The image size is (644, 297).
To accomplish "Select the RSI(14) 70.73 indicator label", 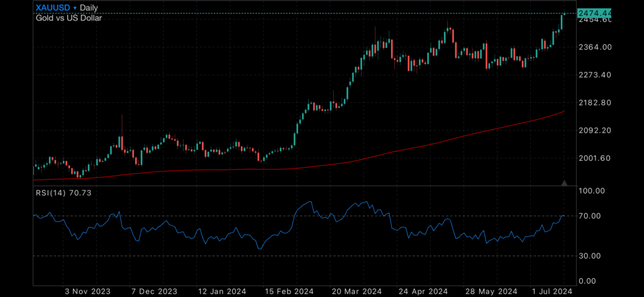I will (64, 193).
